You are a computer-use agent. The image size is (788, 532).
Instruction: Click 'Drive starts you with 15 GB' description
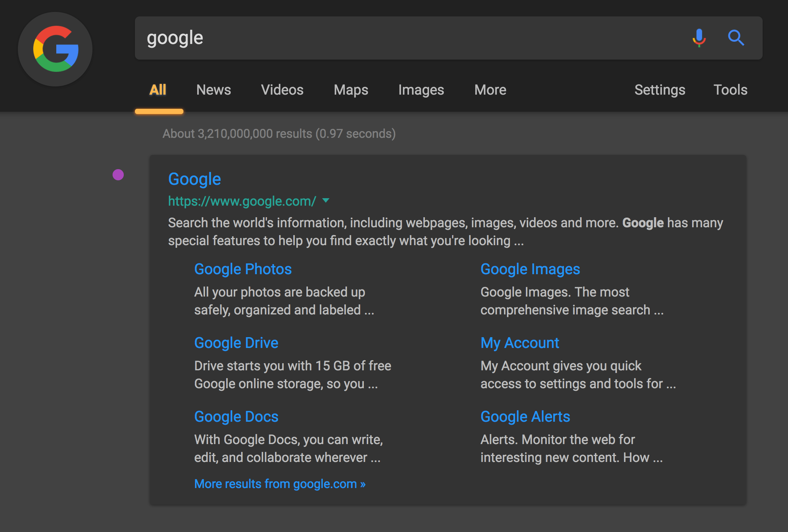293,375
